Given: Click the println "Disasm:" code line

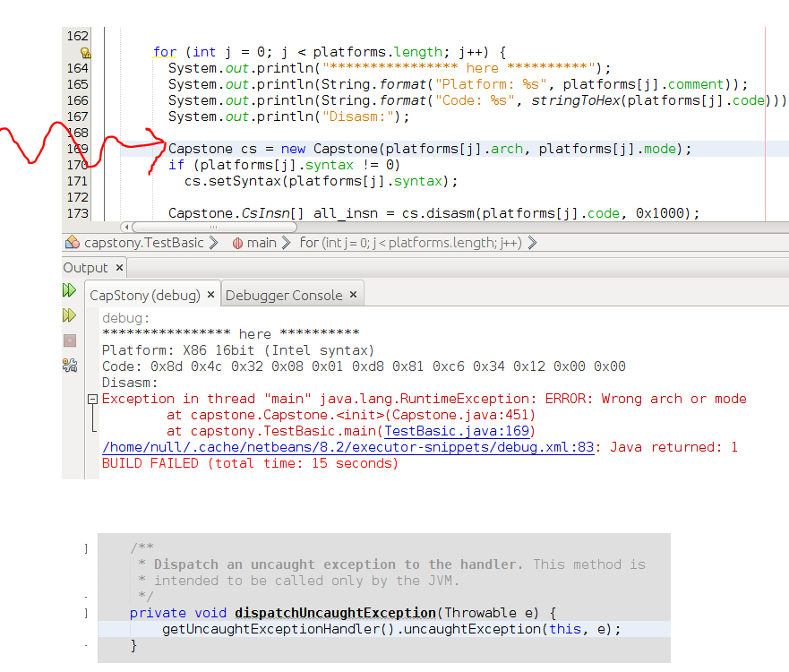Looking at the screenshot, I should [x=289, y=116].
